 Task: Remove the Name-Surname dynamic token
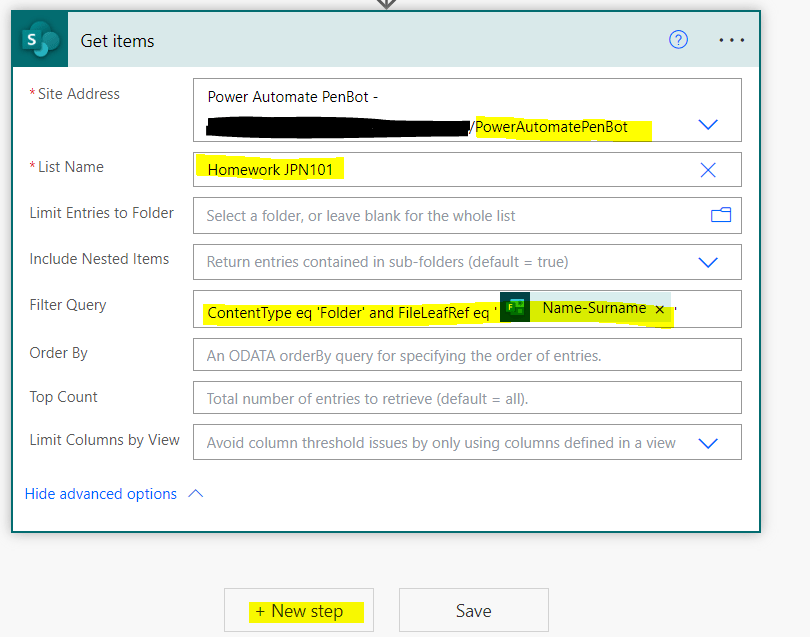[x=660, y=310]
